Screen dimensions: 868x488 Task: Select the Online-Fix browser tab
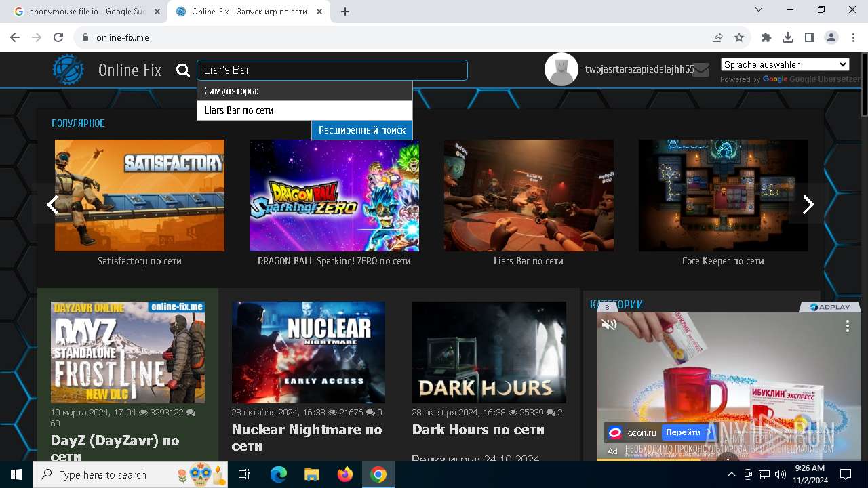(249, 12)
